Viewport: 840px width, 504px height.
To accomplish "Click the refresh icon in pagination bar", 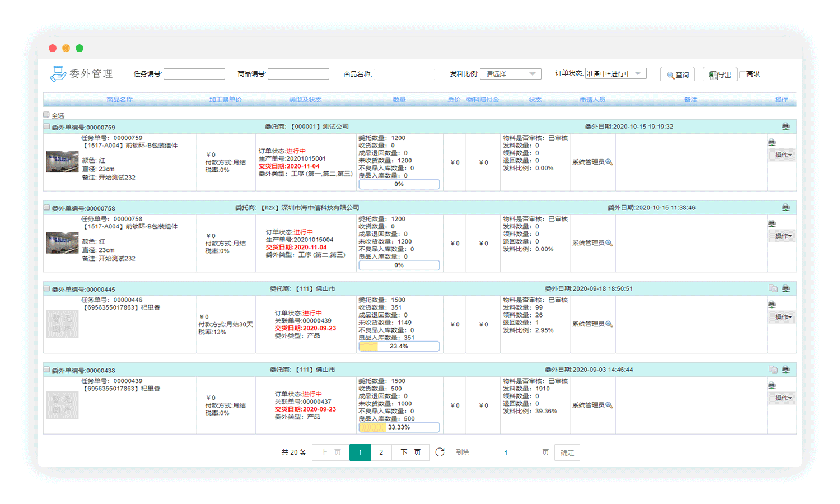I will pos(440,452).
